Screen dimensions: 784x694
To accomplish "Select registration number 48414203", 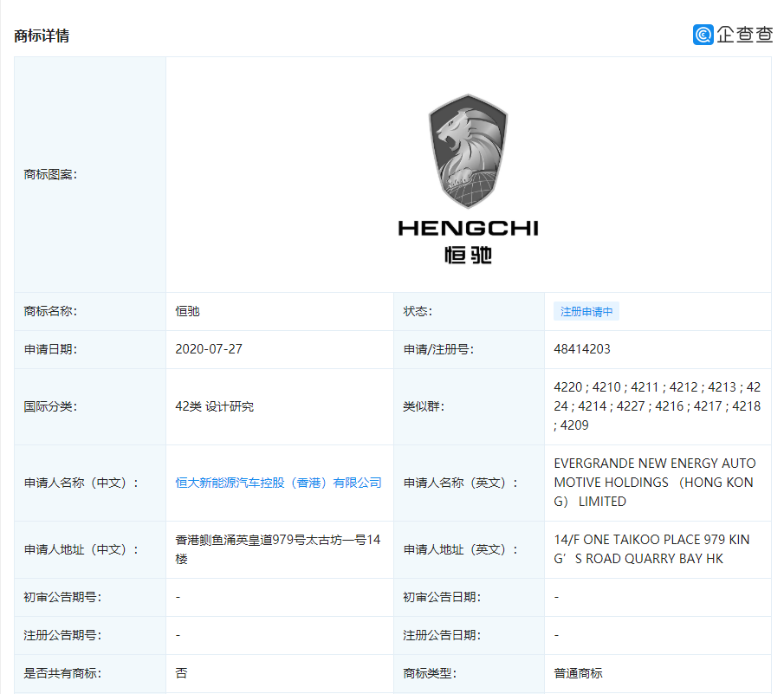I will 582,349.
